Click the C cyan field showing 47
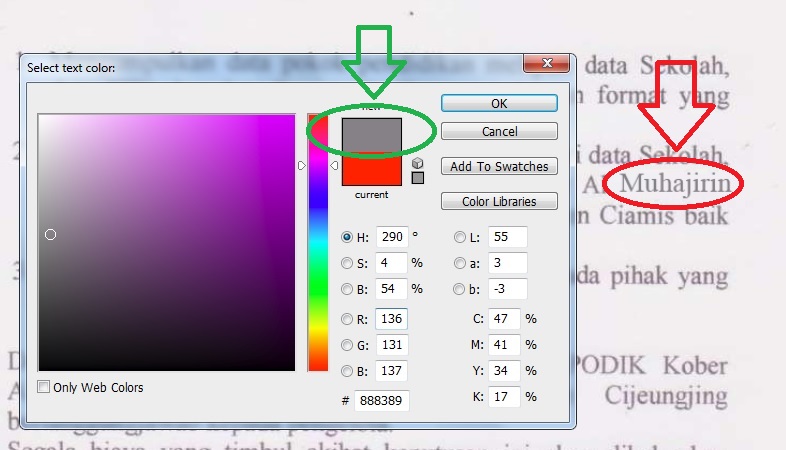The height and width of the screenshot is (450, 786). tap(504, 319)
